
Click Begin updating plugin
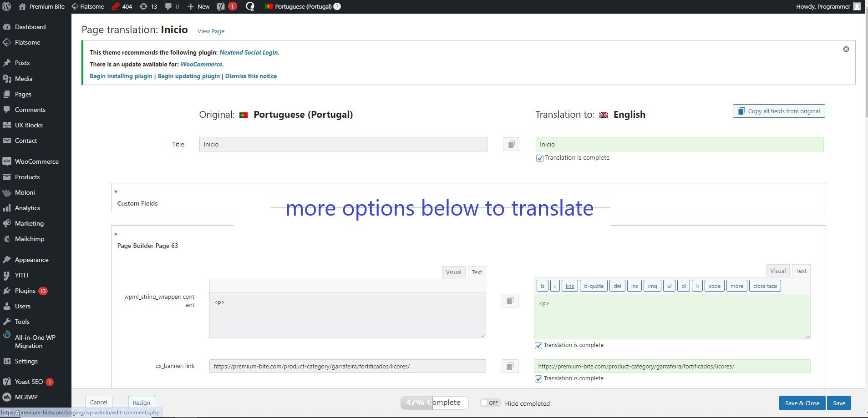pyautogui.click(x=188, y=76)
